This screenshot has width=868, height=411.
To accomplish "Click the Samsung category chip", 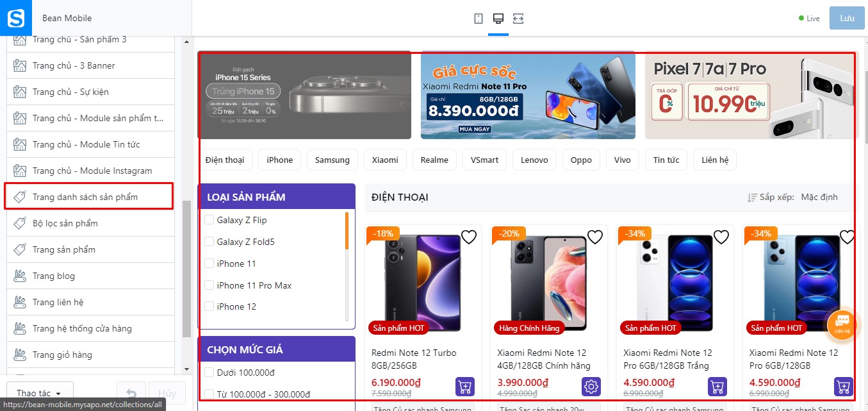I will 332,160.
